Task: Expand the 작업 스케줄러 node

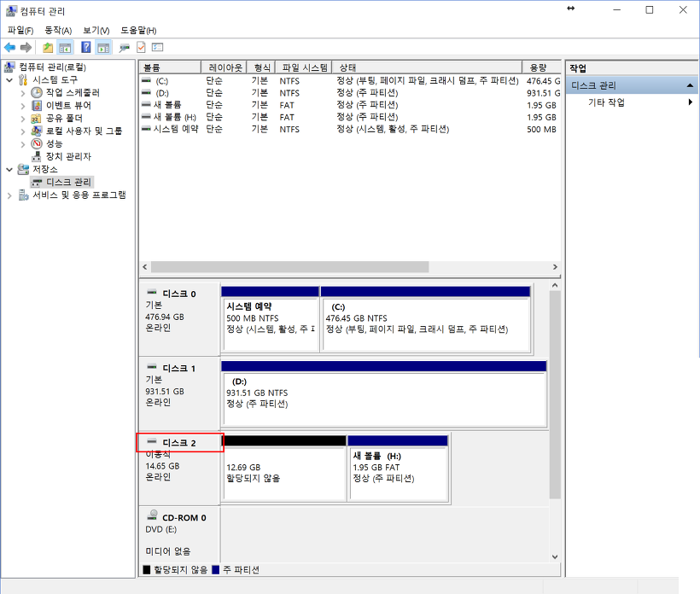Action: tap(23, 93)
